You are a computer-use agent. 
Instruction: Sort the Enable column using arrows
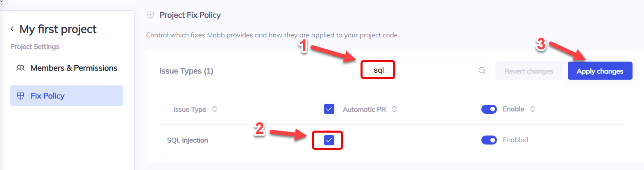click(x=533, y=109)
